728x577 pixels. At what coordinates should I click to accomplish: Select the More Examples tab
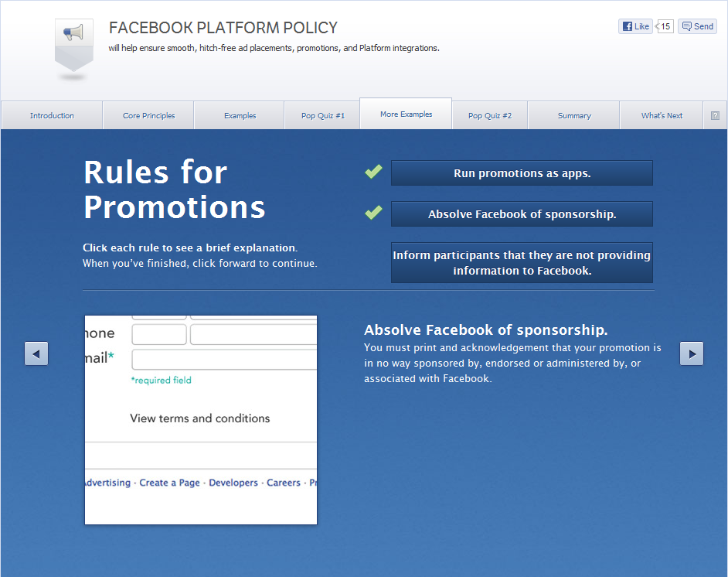click(406, 114)
